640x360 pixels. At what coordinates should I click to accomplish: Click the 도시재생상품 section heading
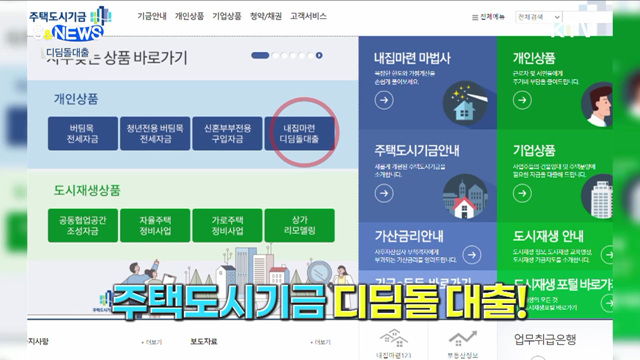click(x=87, y=190)
